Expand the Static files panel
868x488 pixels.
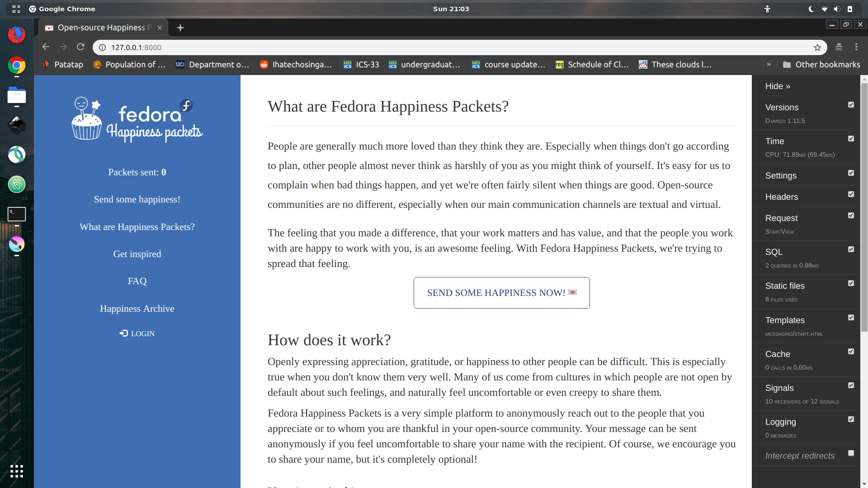[x=785, y=286]
